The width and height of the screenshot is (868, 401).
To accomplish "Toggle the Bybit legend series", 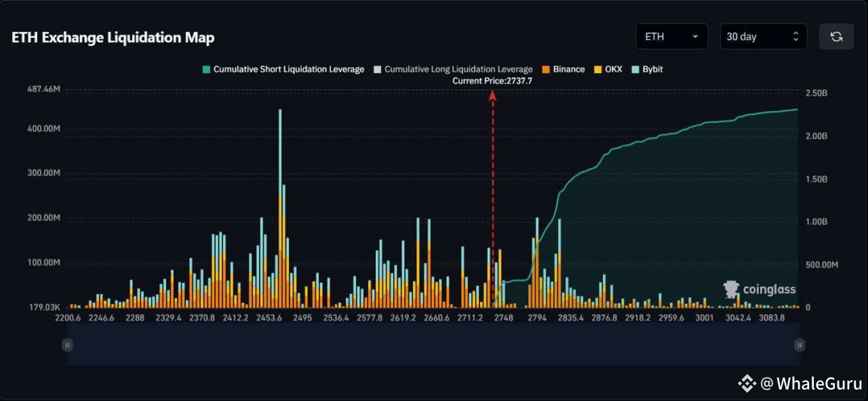I will pos(647,69).
